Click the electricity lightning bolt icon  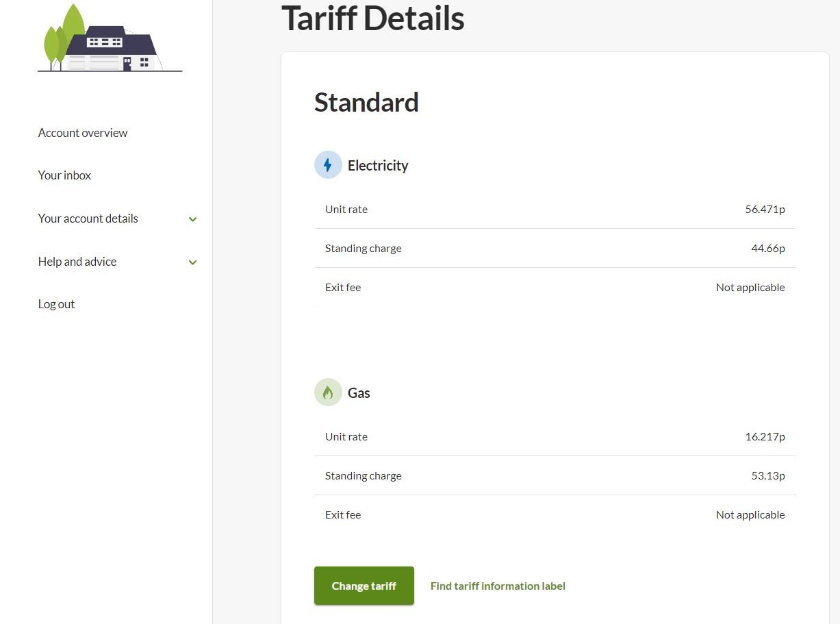328,165
